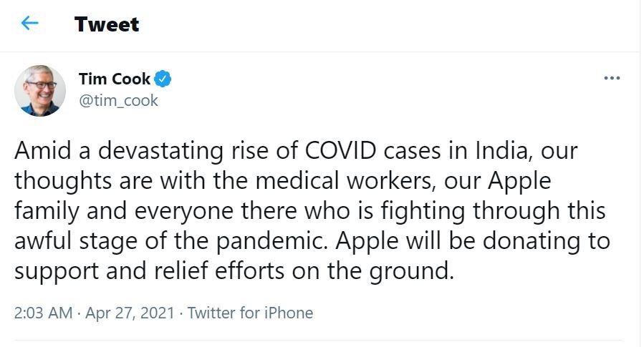Click the Tweet page header title

[x=107, y=24]
